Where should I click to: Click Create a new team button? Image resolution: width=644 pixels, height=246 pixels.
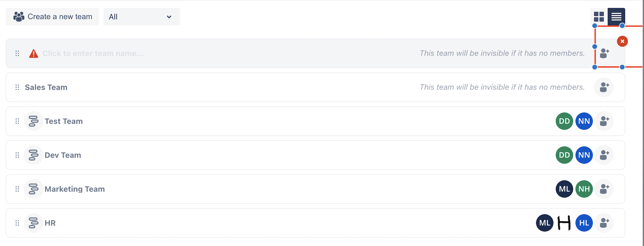52,17
